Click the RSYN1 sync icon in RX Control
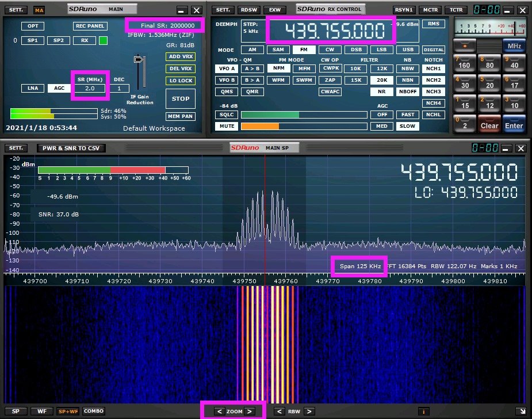The width and height of the screenshot is (532, 419). 404,10
